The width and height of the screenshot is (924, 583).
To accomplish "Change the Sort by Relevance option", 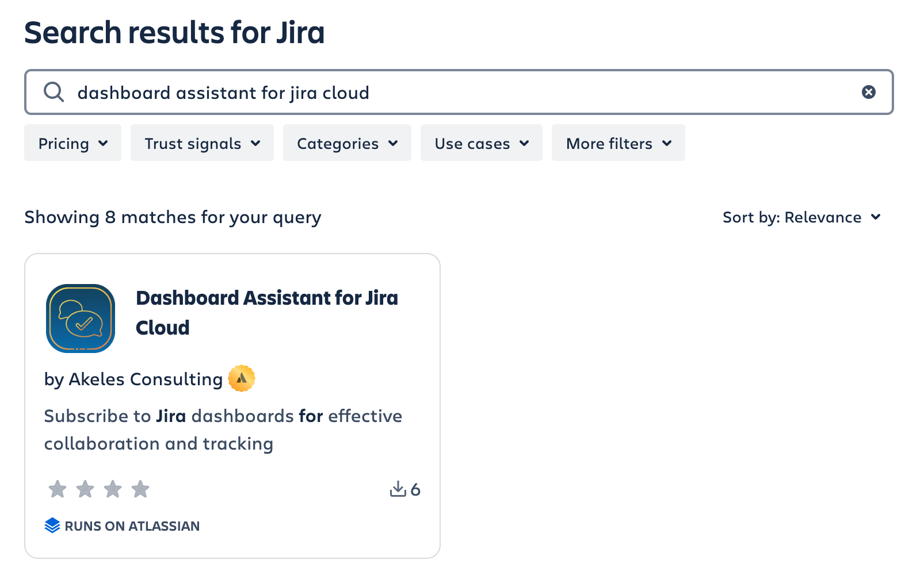I will click(801, 217).
